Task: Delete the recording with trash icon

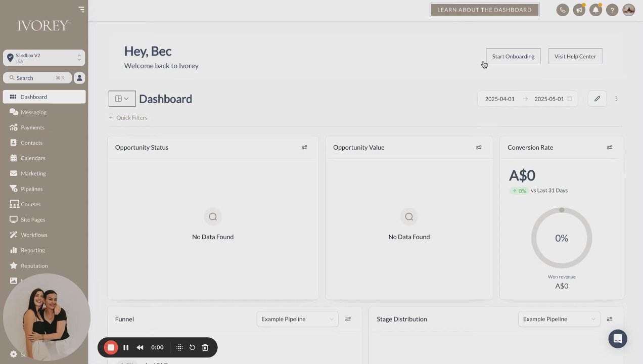Action: (x=205, y=347)
